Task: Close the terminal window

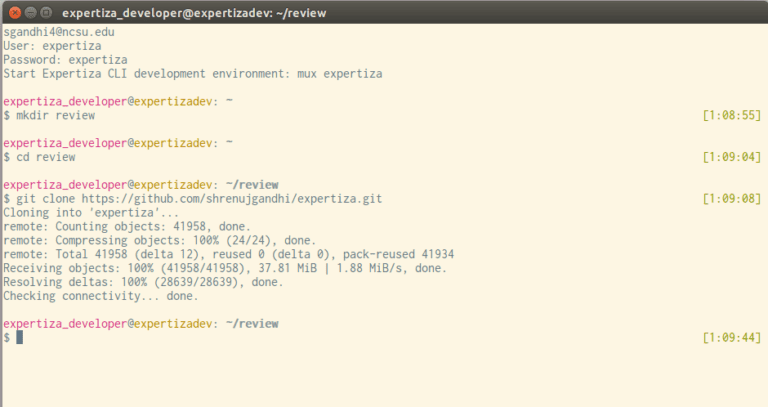Action: [13, 12]
